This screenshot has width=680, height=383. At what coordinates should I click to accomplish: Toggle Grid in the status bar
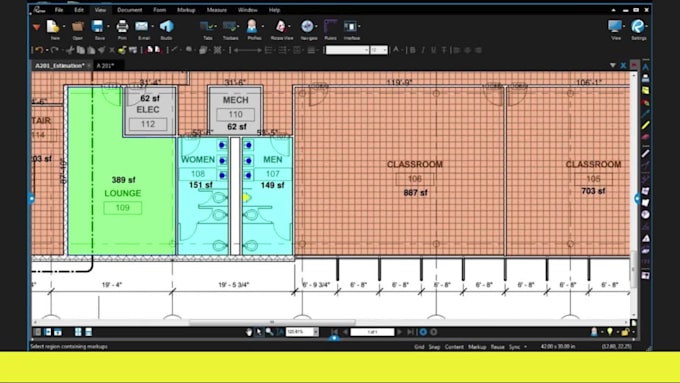pos(419,347)
